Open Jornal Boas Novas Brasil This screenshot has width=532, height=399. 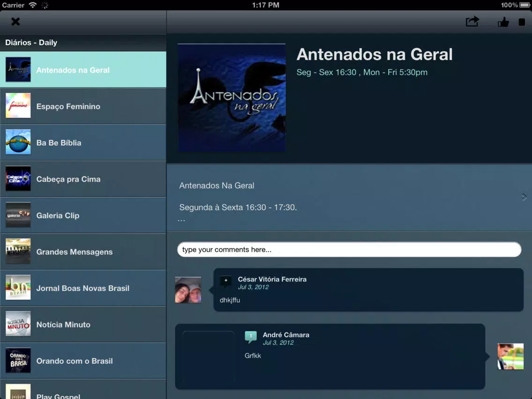pos(83,288)
